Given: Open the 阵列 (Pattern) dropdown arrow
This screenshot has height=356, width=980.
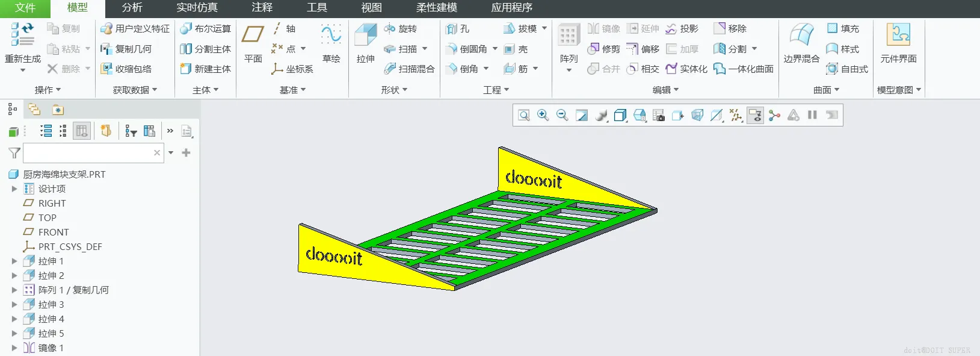Looking at the screenshot, I should [569, 70].
